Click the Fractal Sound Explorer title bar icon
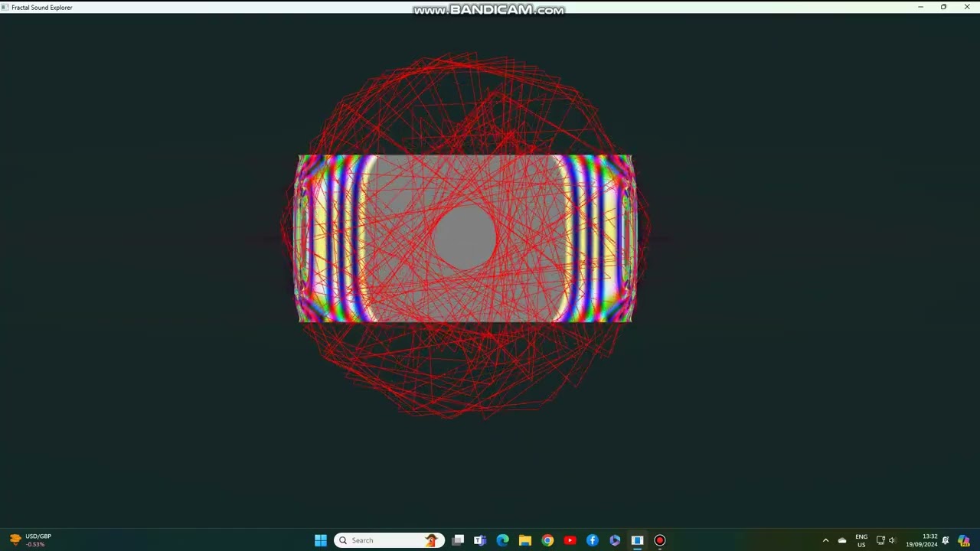 click(x=5, y=7)
